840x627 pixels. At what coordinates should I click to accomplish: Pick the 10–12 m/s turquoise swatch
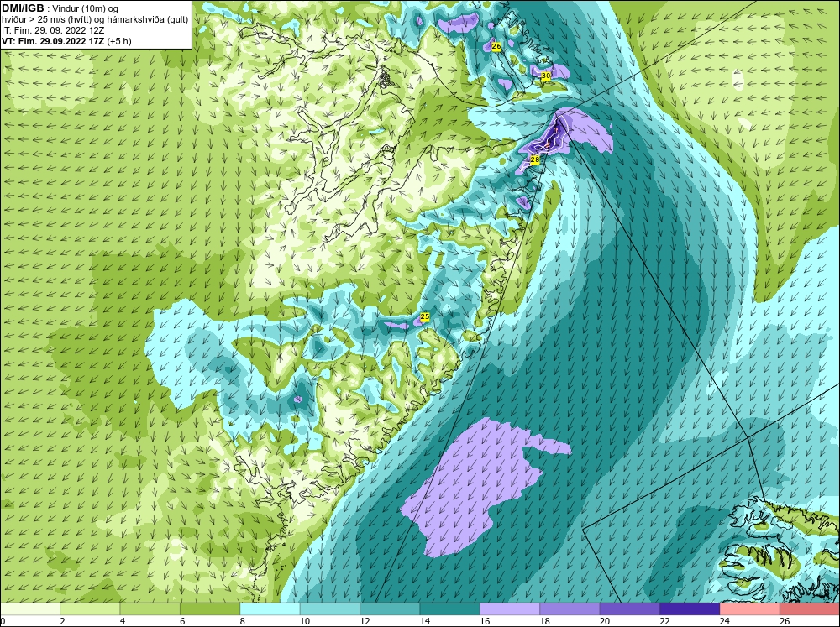point(330,609)
